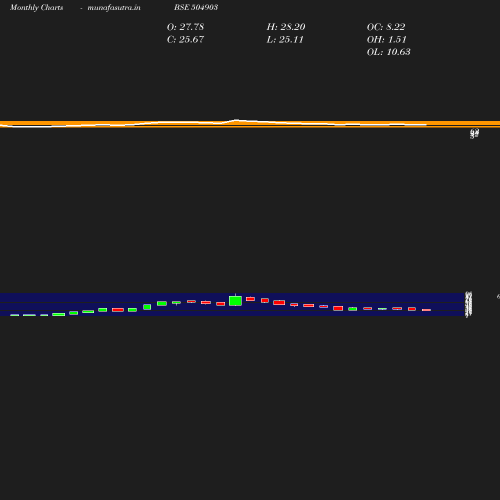Click the axis labels below the orange line
The height and width of the screenshot is (500, 500).
coord(475,134)
